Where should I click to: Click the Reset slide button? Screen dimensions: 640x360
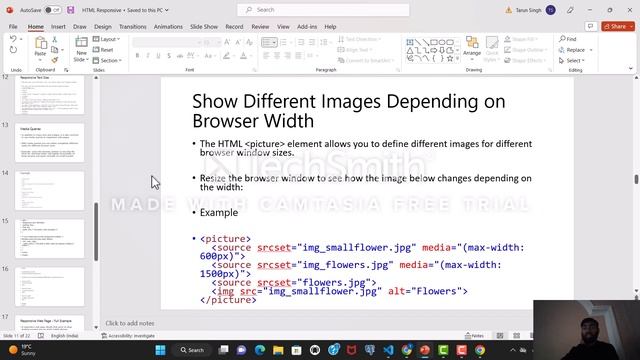click(x=103, y=50)
